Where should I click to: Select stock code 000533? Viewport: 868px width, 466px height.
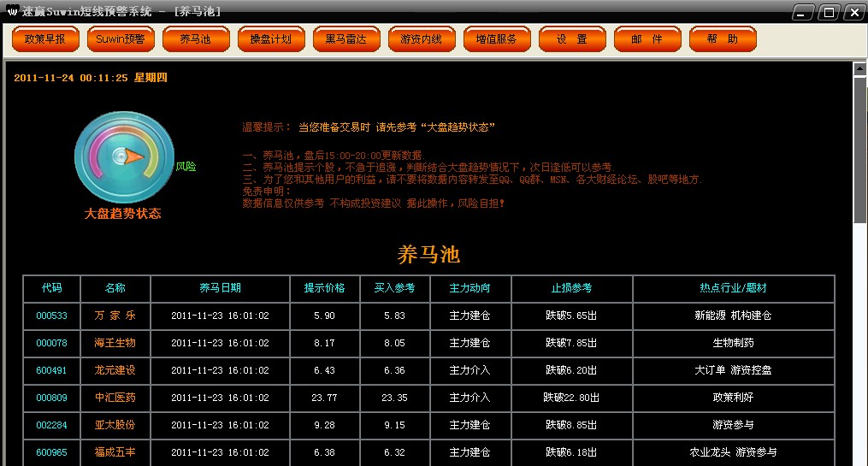51,316
